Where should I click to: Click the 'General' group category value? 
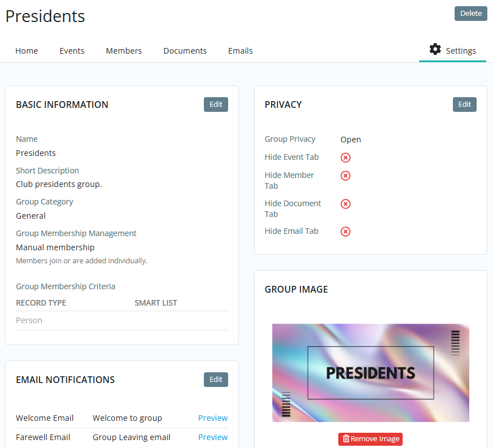31,216
